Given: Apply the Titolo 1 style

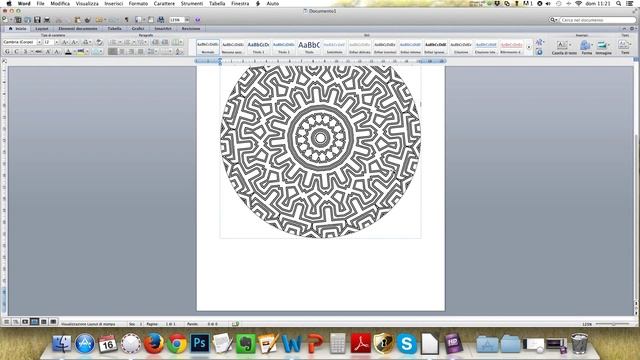Looking at the screenshot, I should click(x=258, y=47).
